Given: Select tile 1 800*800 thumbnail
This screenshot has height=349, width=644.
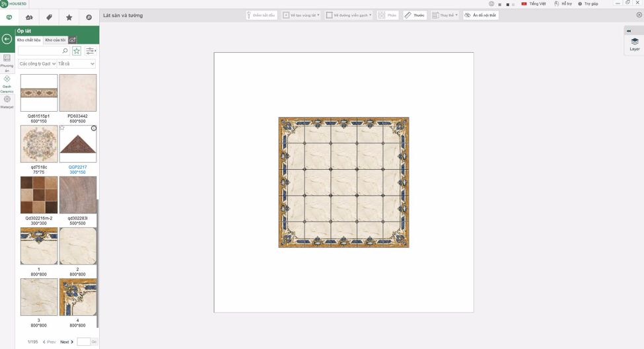Looking at the screenshot, I should point(39,246).
